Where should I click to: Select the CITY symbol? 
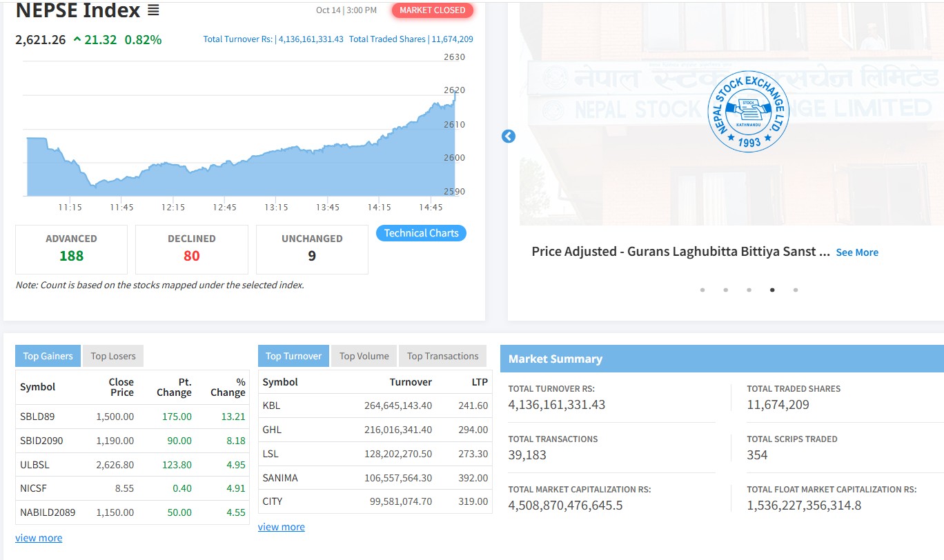[273, 501]
